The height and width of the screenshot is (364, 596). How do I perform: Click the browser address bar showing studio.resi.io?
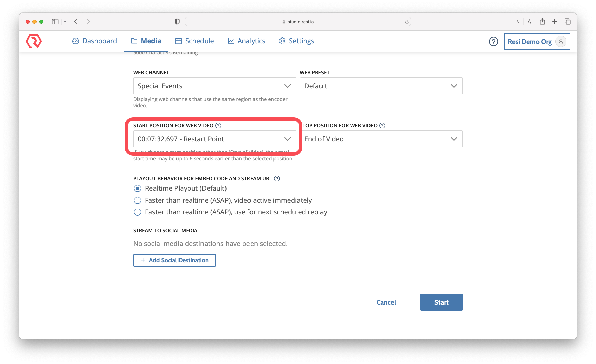point(297,21)
